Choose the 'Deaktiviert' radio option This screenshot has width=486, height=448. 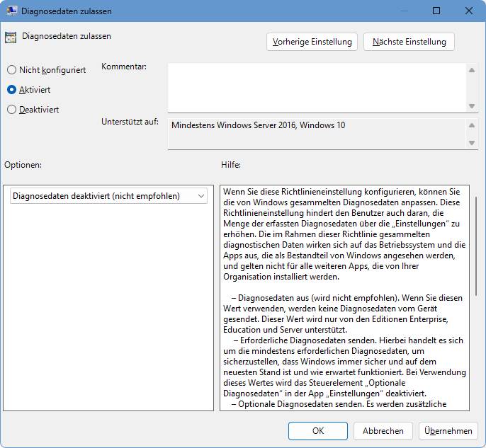[x=11, y=110]
